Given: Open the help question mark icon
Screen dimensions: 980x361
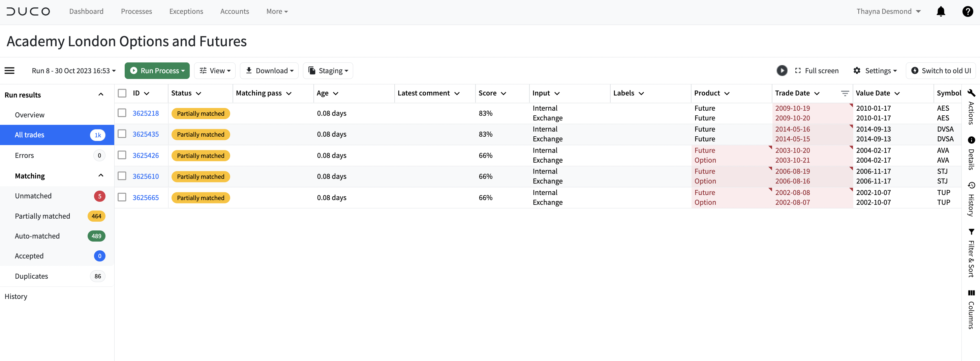Looking at the screenshot, I should point(968,11).
